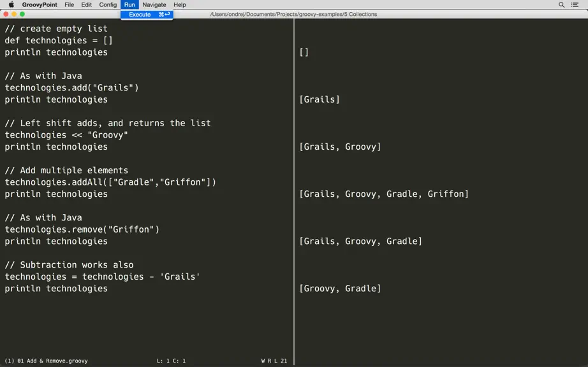Click the '// As with Java' comment above technologies.add
This screenshot has height=367, width=588.
(x=43, y=76)
